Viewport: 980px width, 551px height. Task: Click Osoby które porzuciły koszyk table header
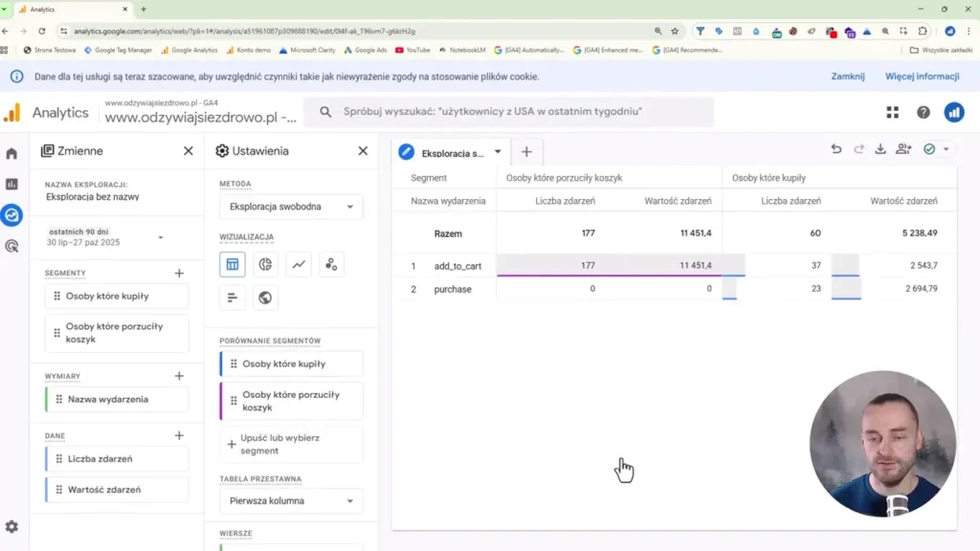564,178
